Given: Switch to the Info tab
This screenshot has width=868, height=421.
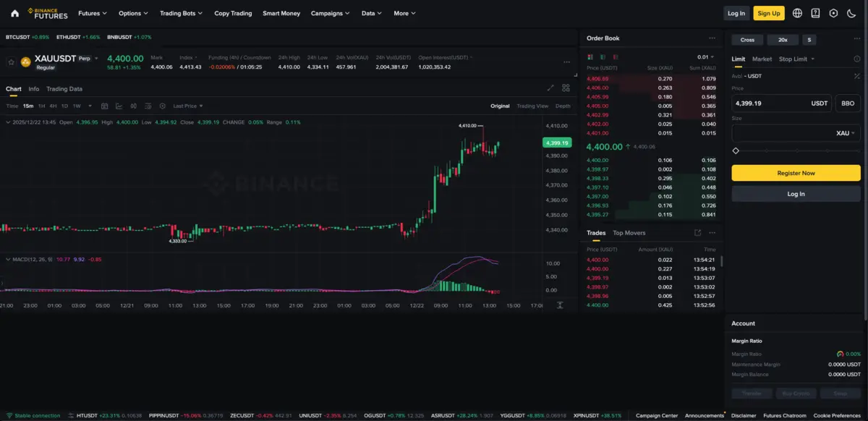Looking at the screenshot, I should 34,89.
